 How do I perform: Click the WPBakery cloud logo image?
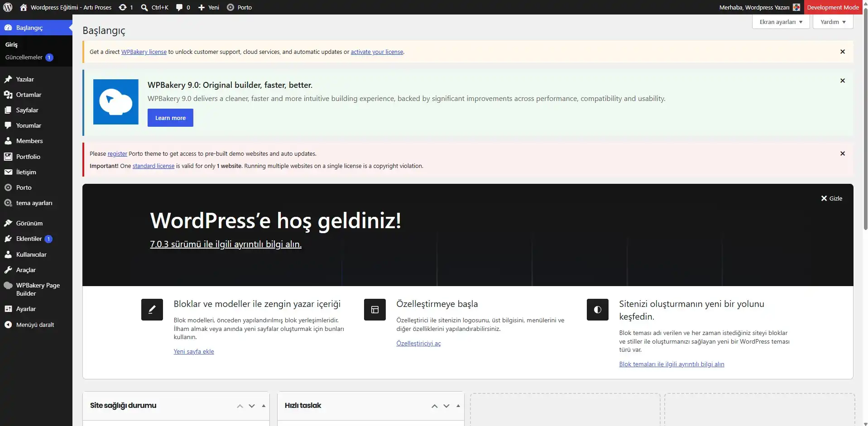tap(116, 102)
